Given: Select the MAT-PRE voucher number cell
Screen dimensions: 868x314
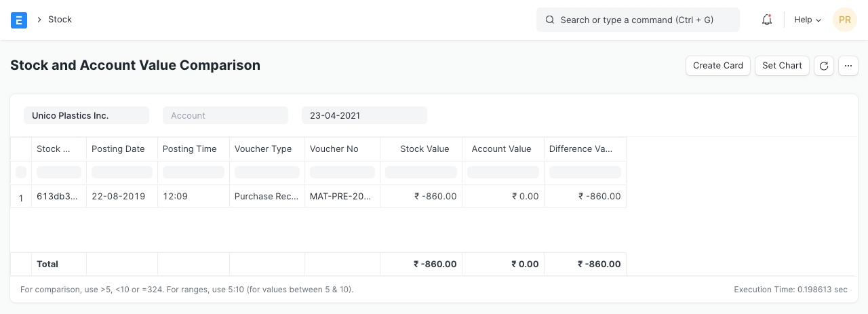Looking at the screenshot, I should 342,197.
